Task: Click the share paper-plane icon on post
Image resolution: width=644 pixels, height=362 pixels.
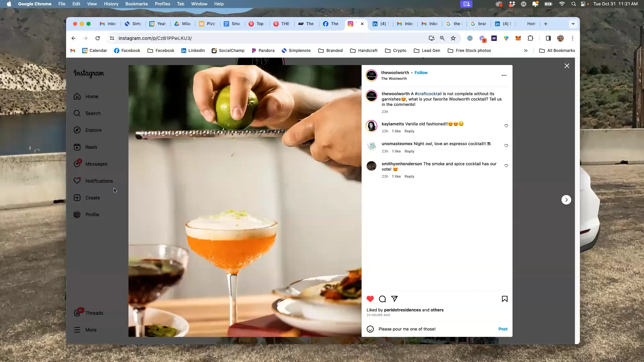Action: 394,299
